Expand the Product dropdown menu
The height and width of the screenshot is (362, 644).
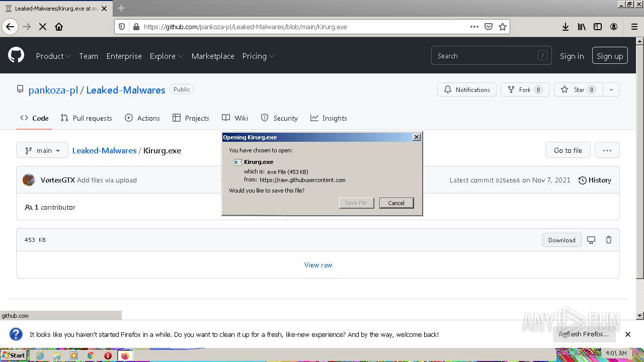point(53,56)
